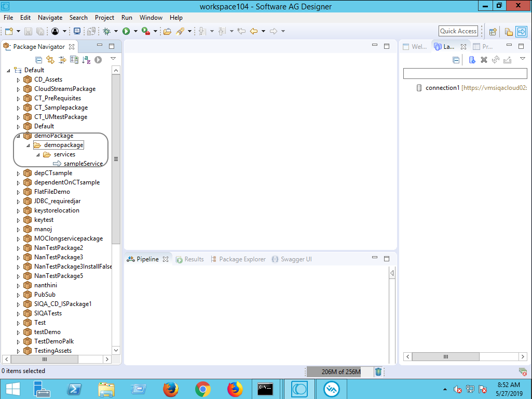Open the Package Navigator view menu arrow
Image resolution: width=532 pixels, height=399 pixels.
113,59
